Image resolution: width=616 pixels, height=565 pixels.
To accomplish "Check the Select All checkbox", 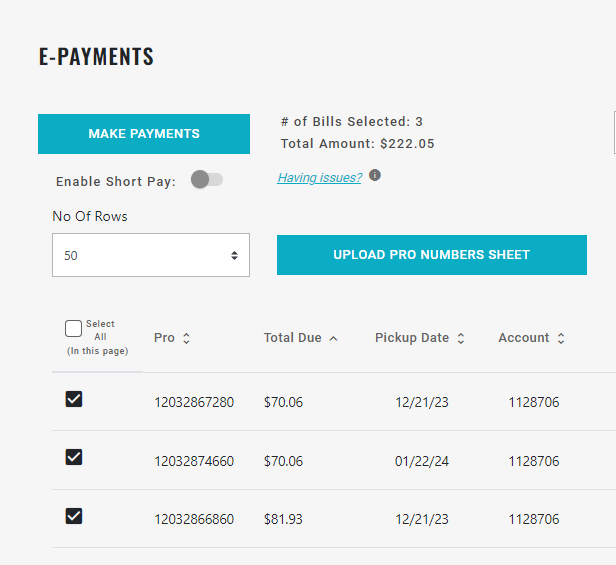I will point(73,329).
